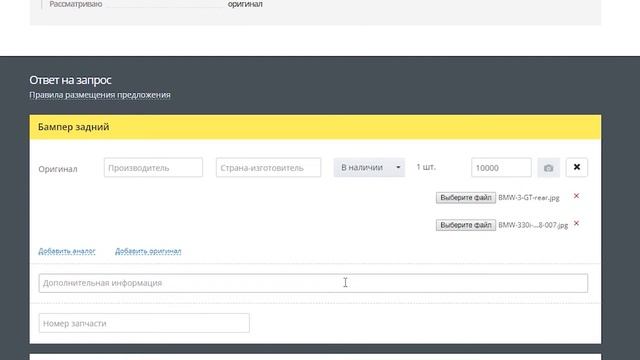640x360 pixels.
Task: Click the 1 шт. quantity text
Action: (x=426, y=167)
